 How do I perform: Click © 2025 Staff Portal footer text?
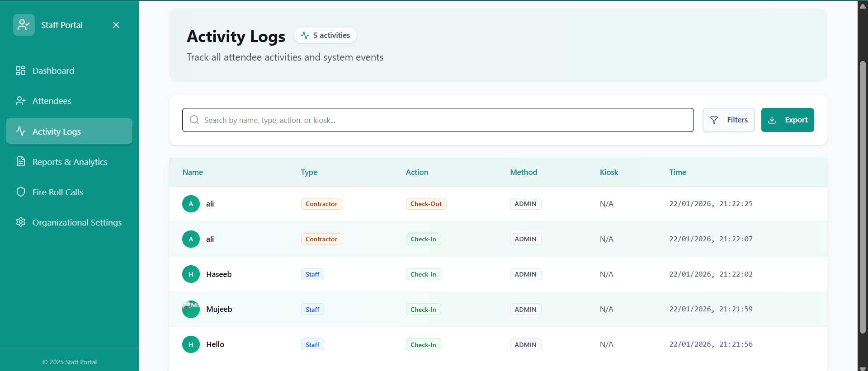pyautogui.click(x=69, y=362)
